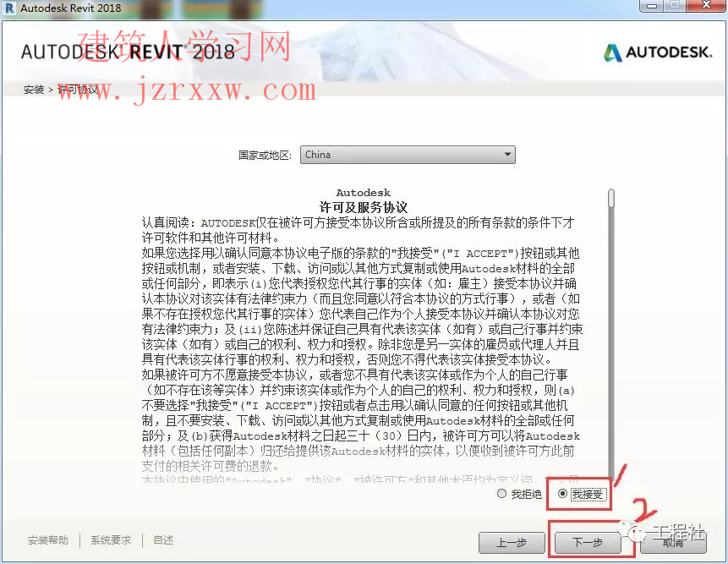
Task: Minimize the Autodesk Revit 2018 installer window
Action: coord(653,6)
